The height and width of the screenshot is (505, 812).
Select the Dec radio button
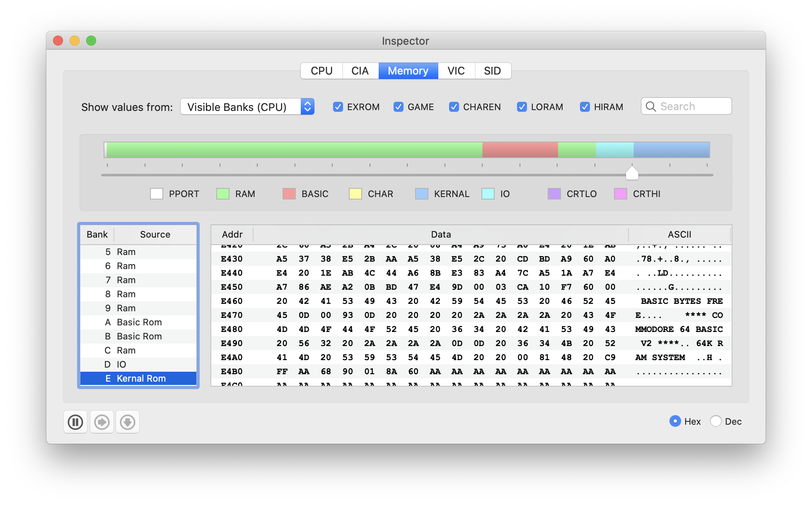715,421
